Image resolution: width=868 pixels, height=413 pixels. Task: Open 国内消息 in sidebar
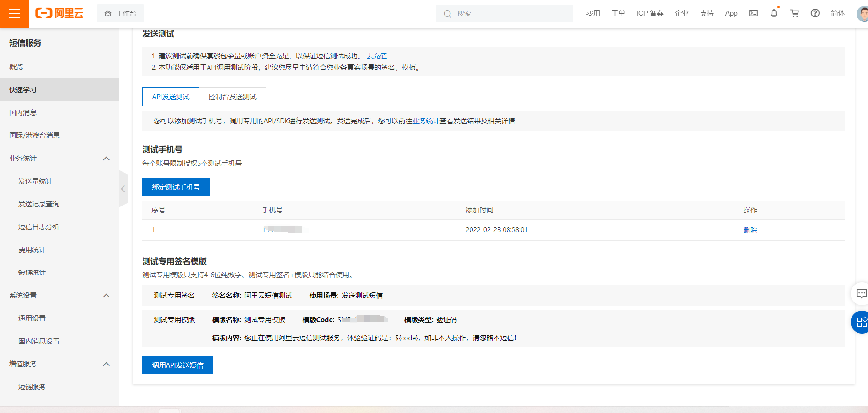59,112
